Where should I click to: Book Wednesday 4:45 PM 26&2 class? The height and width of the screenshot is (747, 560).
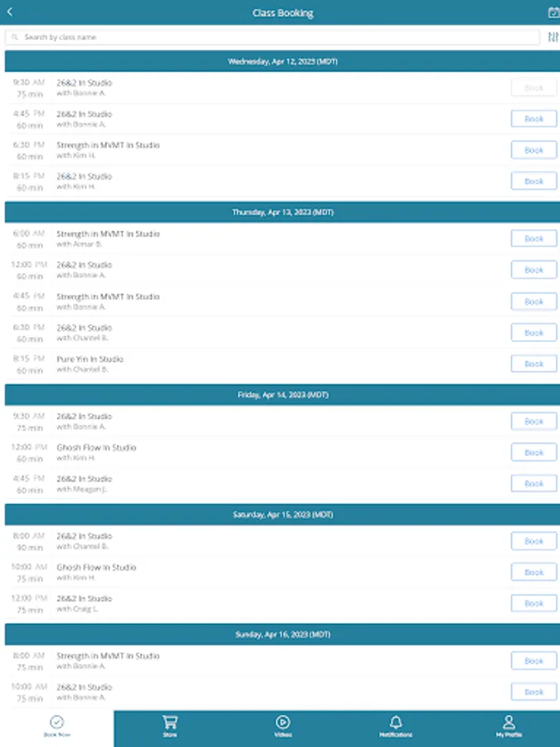click(533, 119)
